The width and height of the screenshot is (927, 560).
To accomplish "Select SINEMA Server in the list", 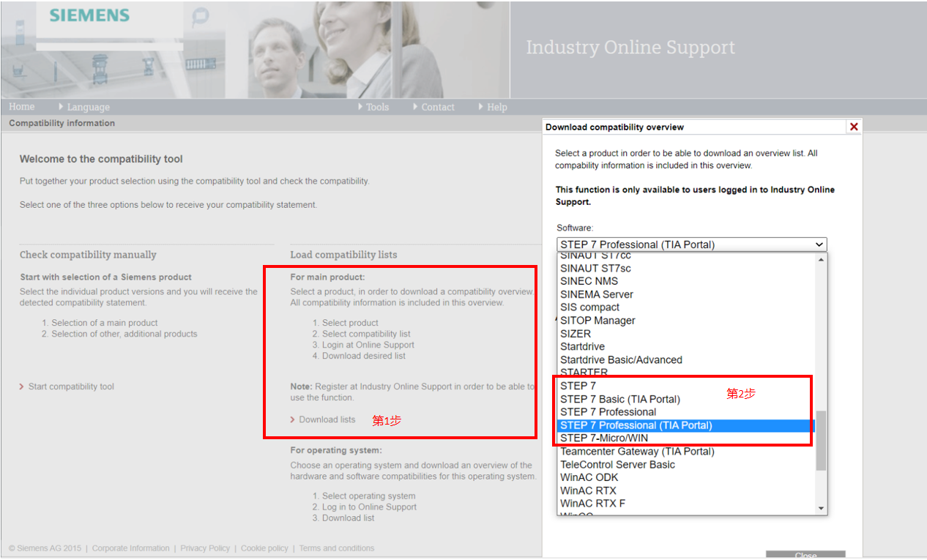I will (686, 294).
